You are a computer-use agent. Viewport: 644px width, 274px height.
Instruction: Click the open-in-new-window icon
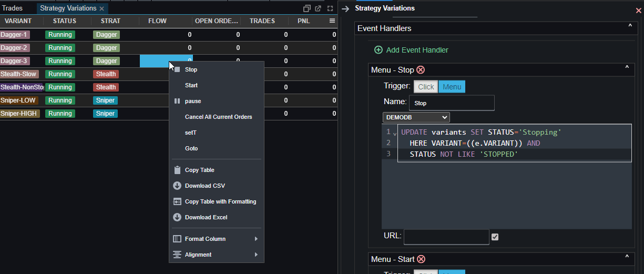click(318, 8)
